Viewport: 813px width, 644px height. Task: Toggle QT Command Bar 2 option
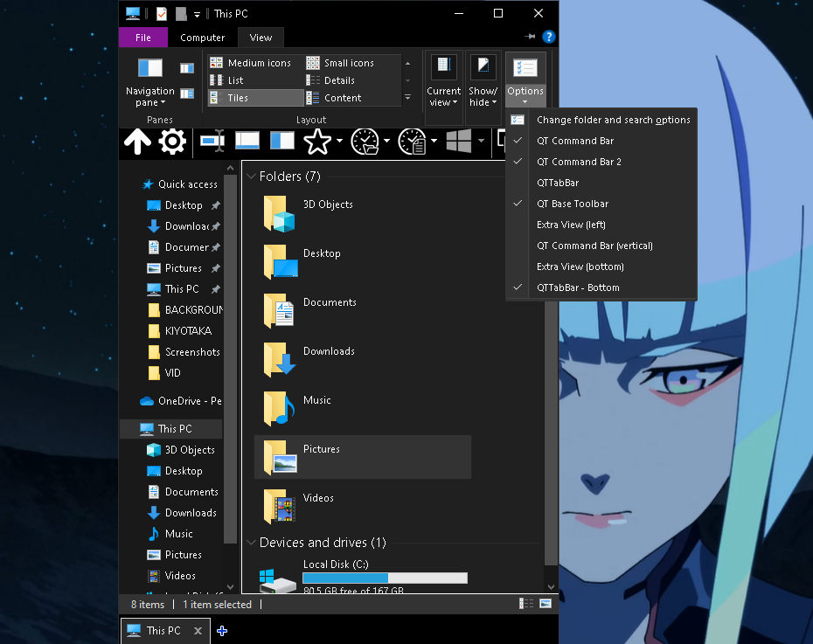point(601,162)
